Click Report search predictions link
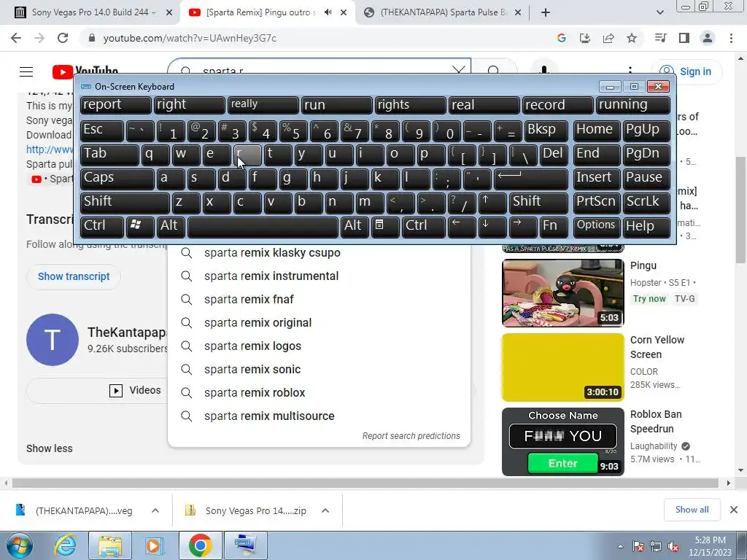Image resolution: width=747 pixels, height=560 pixels. [411, 436]
